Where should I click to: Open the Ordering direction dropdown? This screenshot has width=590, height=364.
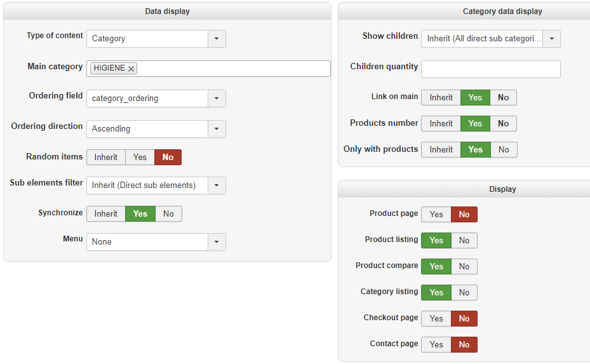pyautogui.click(x=156, y=129)
